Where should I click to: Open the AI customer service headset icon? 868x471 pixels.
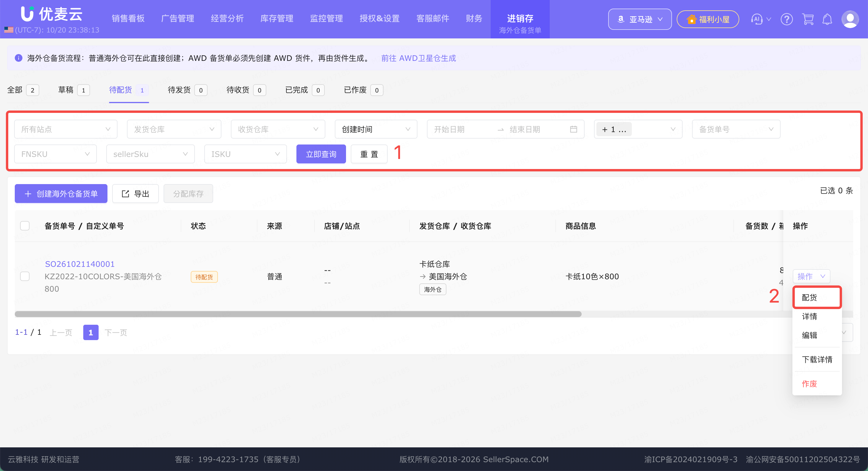(x=757, y=19)
